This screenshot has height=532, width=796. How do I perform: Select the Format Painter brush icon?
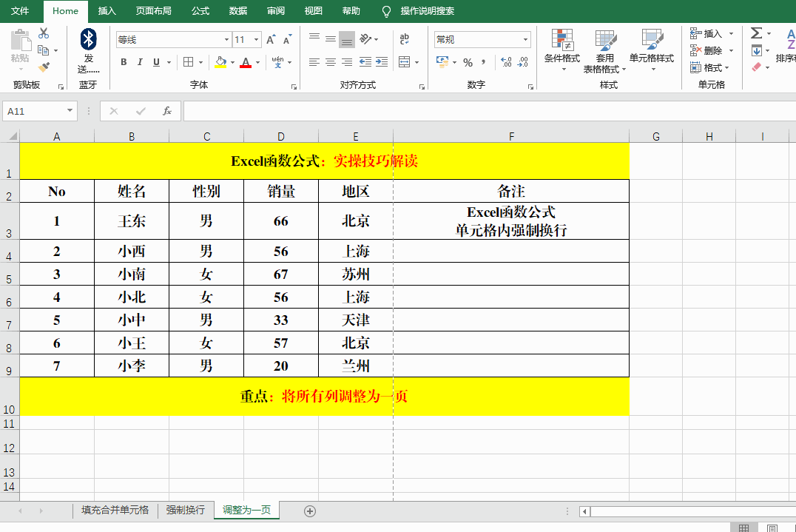44,67
